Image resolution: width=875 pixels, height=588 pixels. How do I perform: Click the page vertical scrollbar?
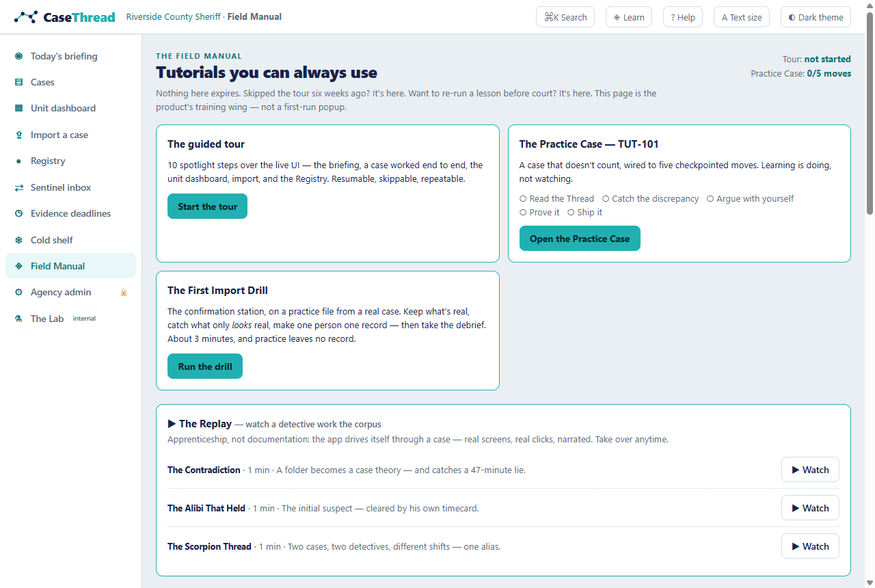point(870,113)
